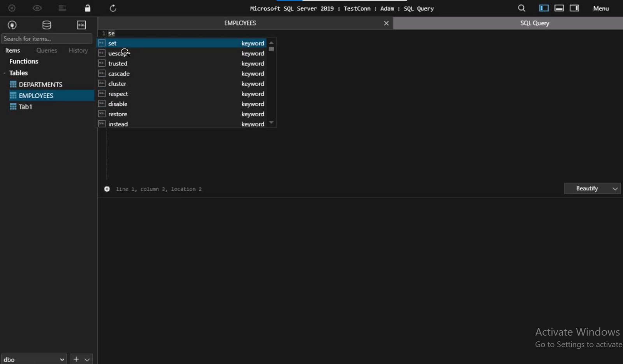Click the autocomplete list scrollbar thumb
The width and height of the screenshot is (623, 364).
pyautogui.click(x=271, y=49)
